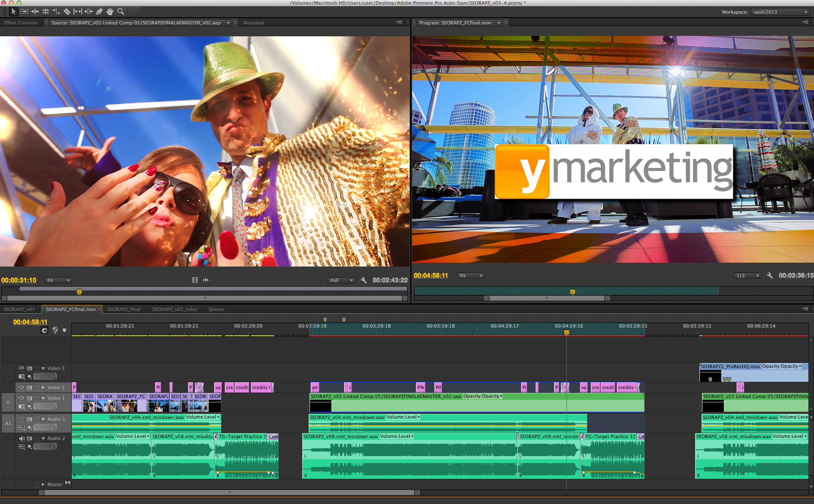Open the Selects sequence tab
Viewport: 814px width, 504px height.
click(x=216, y=309)
